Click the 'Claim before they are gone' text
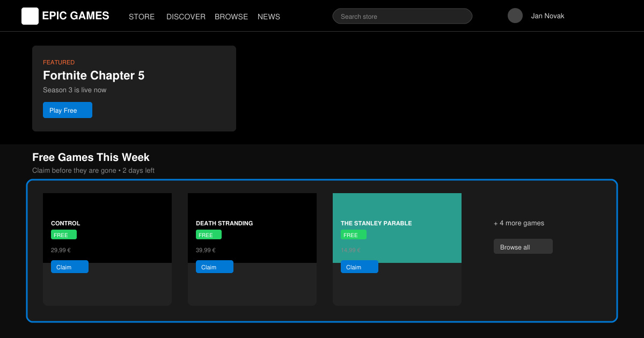The height and width of the screenshot is (338, 644). click(74, 171)
